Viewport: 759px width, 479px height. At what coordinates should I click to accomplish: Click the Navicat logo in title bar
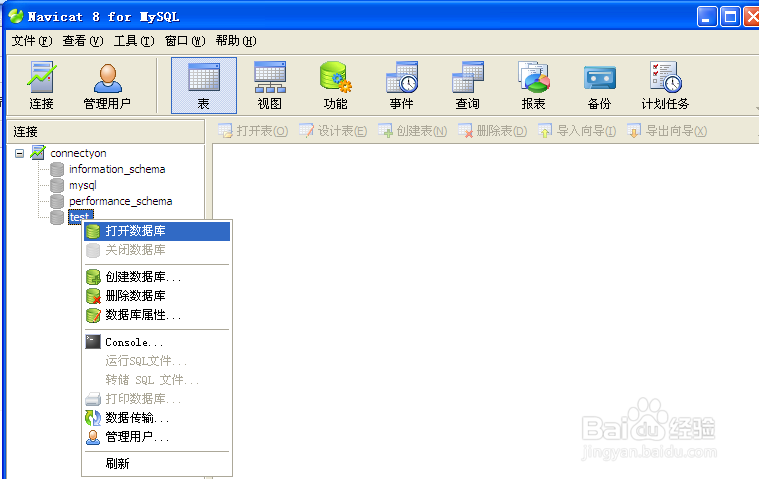point(15,16)
